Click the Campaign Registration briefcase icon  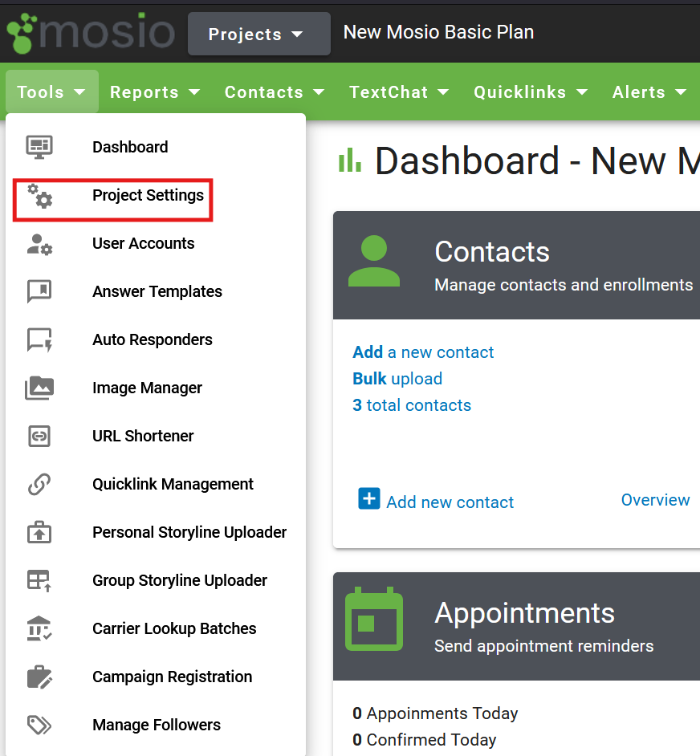39,677
